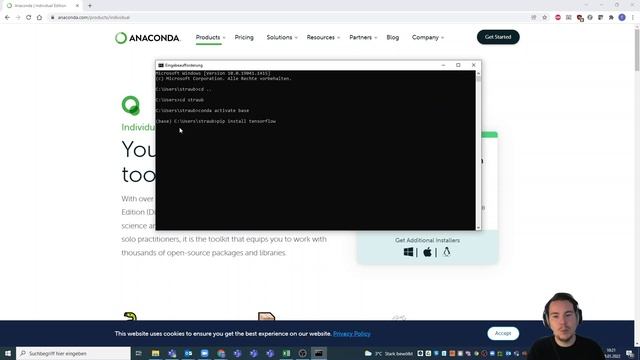Open the taskbar weather widget
The width and height of the screenshot is (640, 360).
[x=389, y=353]
